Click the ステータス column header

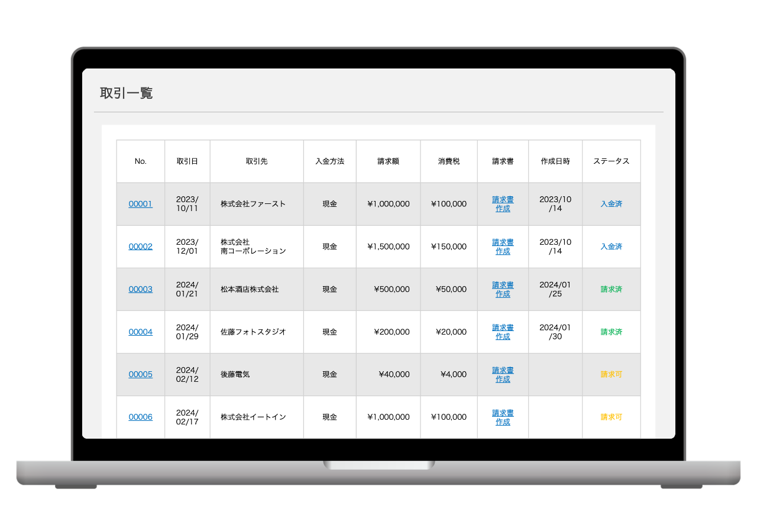coord(611,161)
